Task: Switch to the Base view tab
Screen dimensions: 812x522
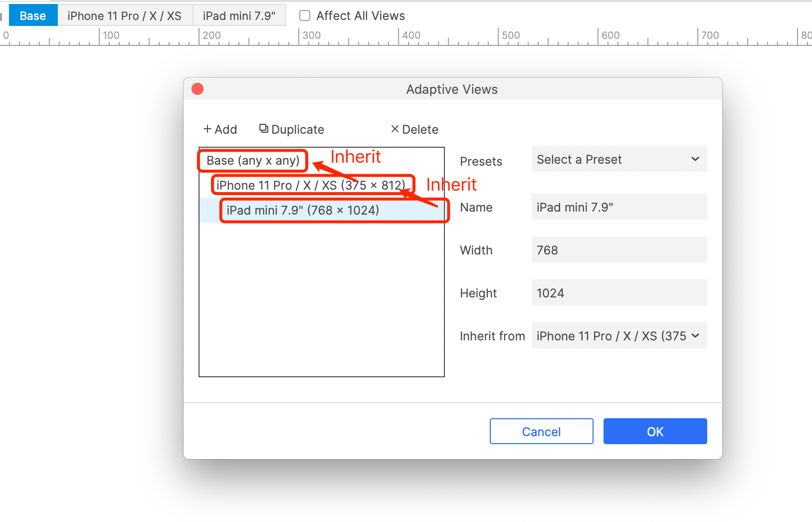Action: tap(33, 15)
